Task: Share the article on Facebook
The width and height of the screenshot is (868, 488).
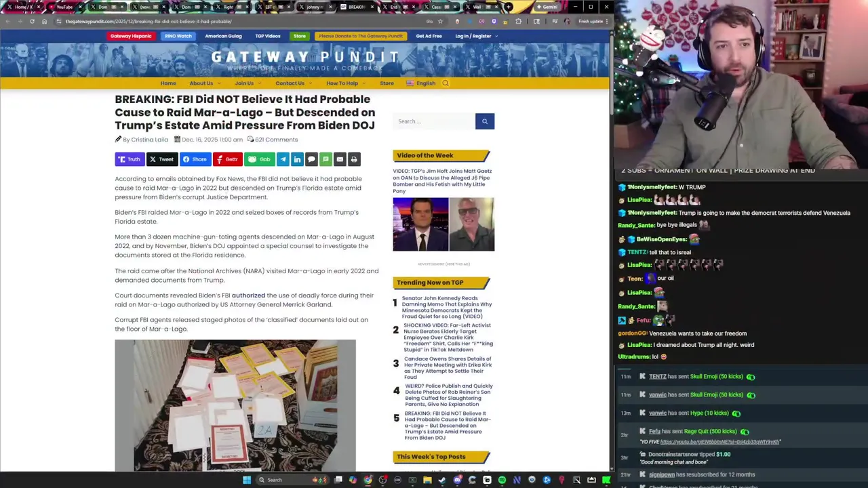Action: tap(195, 159)
